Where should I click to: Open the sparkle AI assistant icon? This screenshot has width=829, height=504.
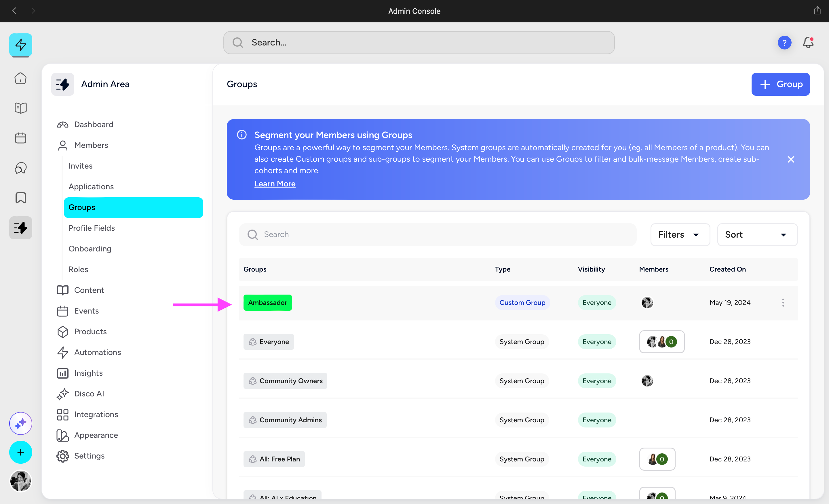pos(20,423)
